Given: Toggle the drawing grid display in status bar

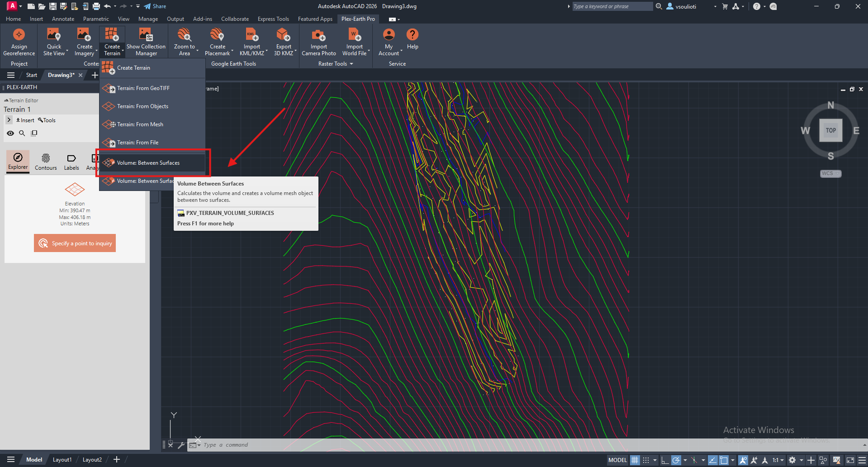Looking at the screenshot, I should click(635, 460).
